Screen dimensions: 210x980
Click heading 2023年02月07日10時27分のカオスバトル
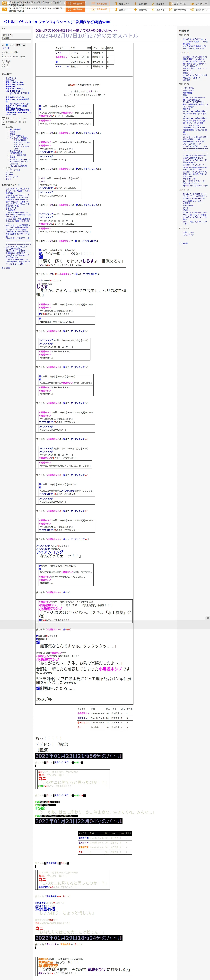(87, 35)
